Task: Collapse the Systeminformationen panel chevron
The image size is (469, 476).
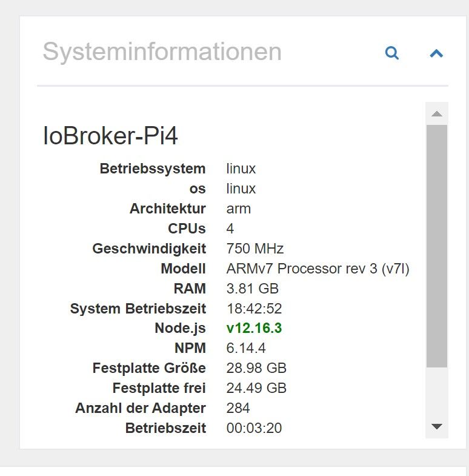Action: tap(436, 53)
